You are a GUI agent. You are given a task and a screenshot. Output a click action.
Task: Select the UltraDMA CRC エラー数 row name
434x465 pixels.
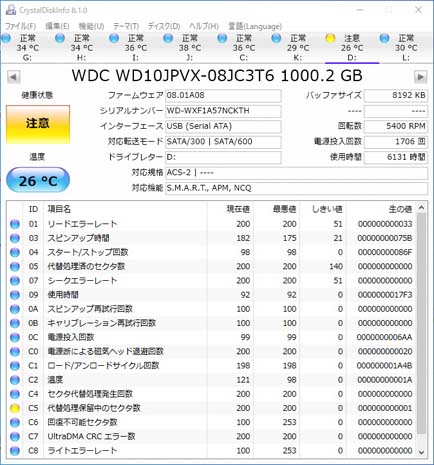pyautogui.click(x=91, y=436)
